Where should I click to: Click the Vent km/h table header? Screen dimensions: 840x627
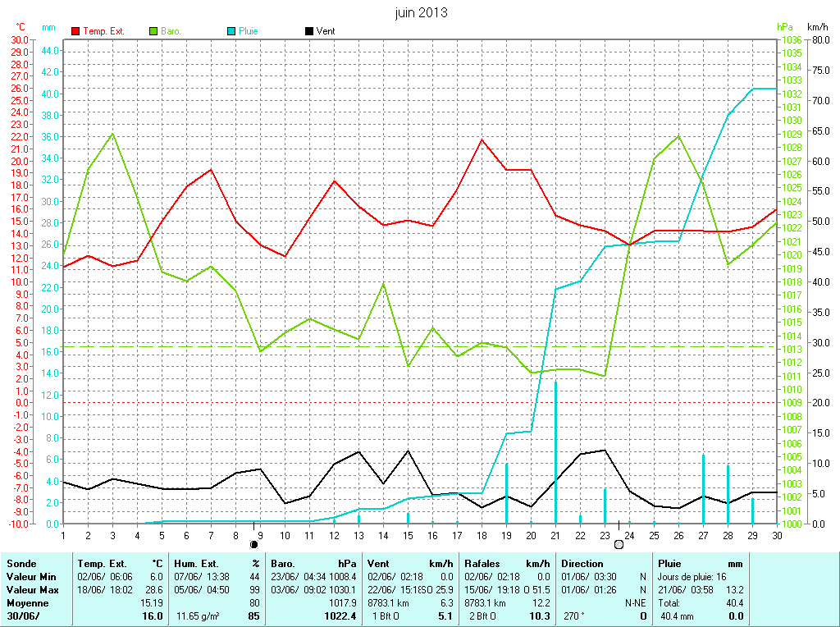(410, 564)
